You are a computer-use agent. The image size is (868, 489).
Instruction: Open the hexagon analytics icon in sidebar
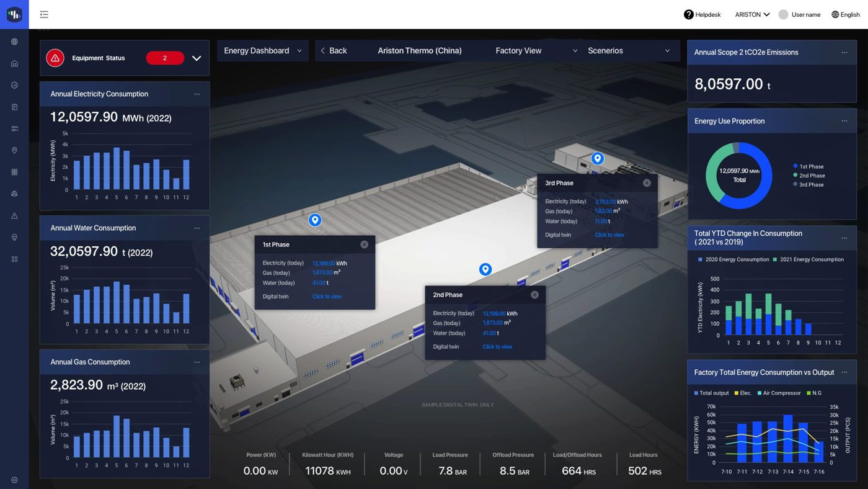click(14, 85)
